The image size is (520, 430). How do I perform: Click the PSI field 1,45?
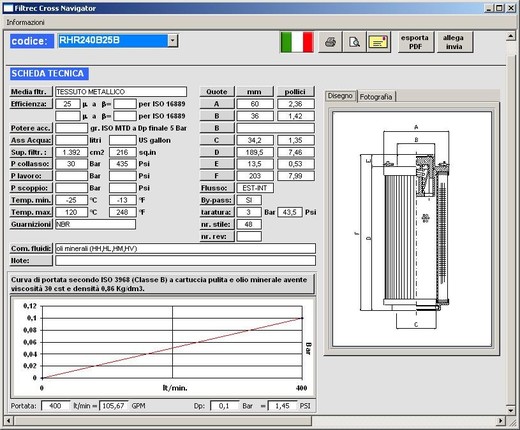point(282,406)
